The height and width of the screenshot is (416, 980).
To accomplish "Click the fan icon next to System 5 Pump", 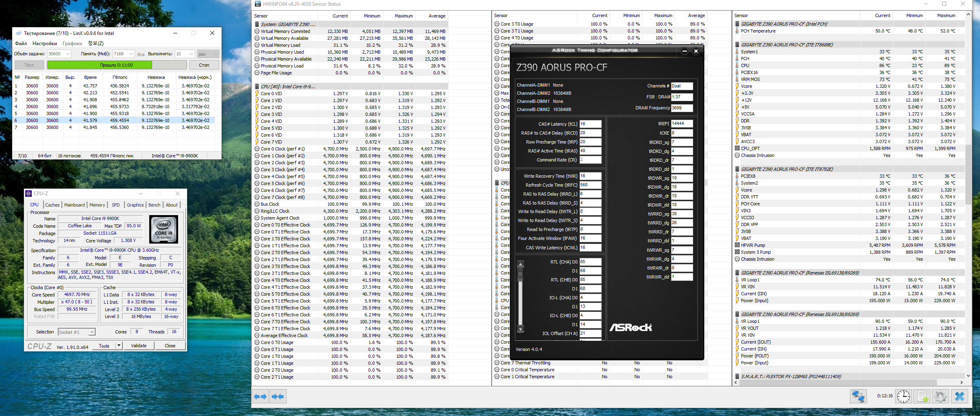I will pyautogui.click(x=737, y=252).
